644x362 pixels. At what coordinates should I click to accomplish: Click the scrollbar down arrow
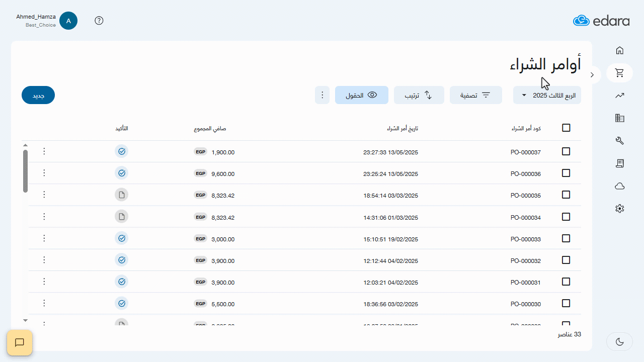coord(26,320)
